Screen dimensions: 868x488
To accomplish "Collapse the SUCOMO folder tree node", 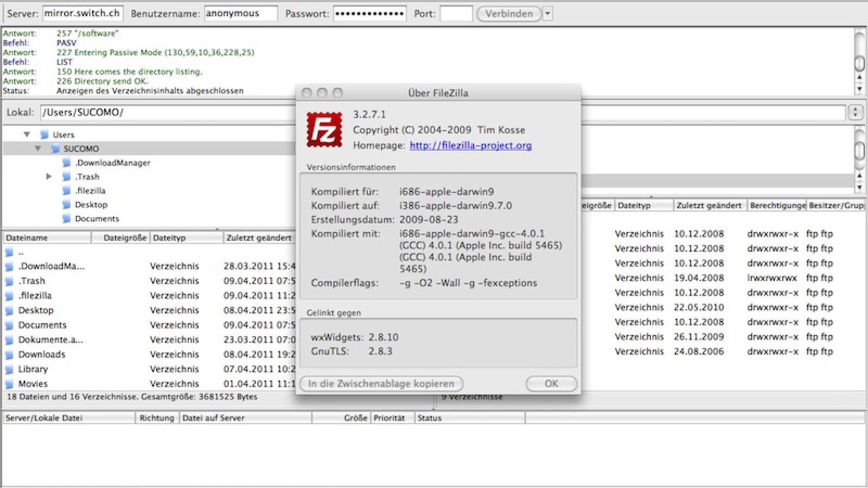I will 38,149.
